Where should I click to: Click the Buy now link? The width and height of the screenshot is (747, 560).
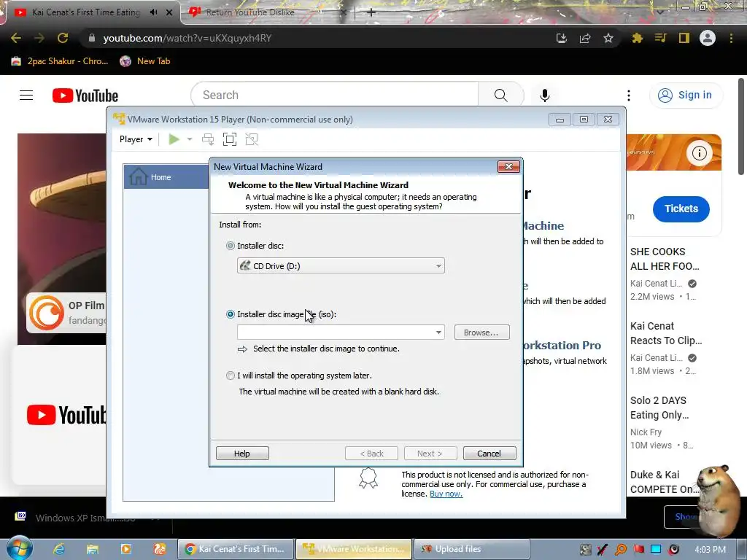coord(446,494)
